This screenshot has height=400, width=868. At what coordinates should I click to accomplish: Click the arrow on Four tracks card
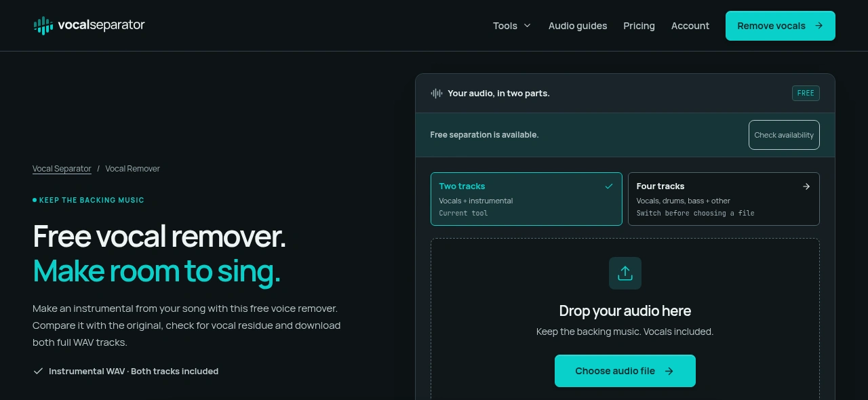[x=806, y=186]
